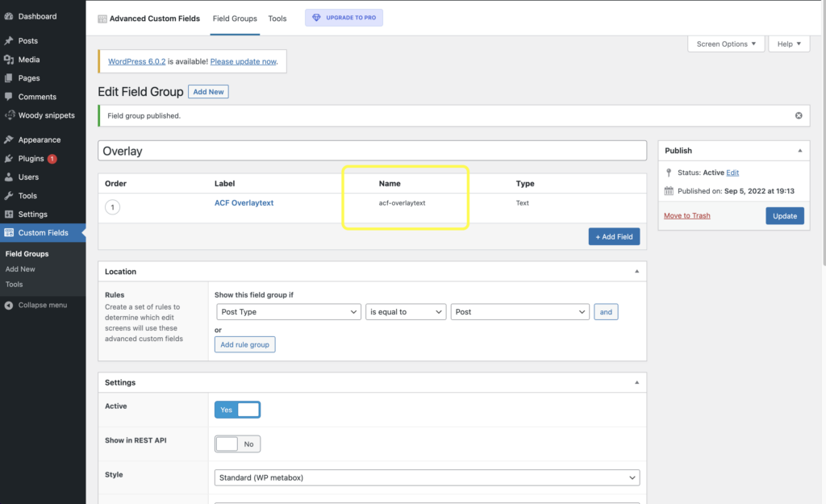This screenshot has width=826, height=504.
Task: Switch to the Field Groups tab
Action: [x=235, y=19]
